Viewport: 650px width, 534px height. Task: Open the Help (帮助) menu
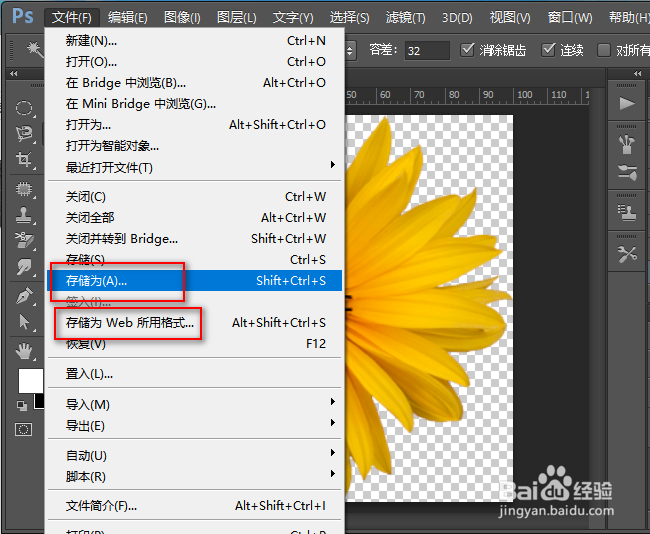tap(629, 17)
